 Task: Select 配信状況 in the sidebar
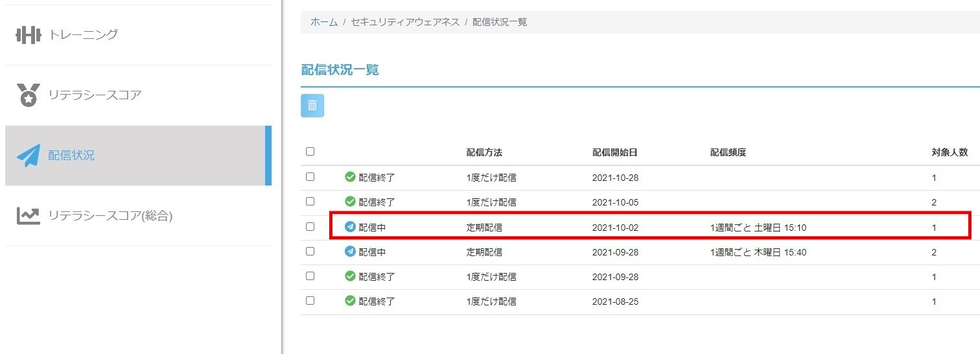pyautogui.click(x=138, y=156)
